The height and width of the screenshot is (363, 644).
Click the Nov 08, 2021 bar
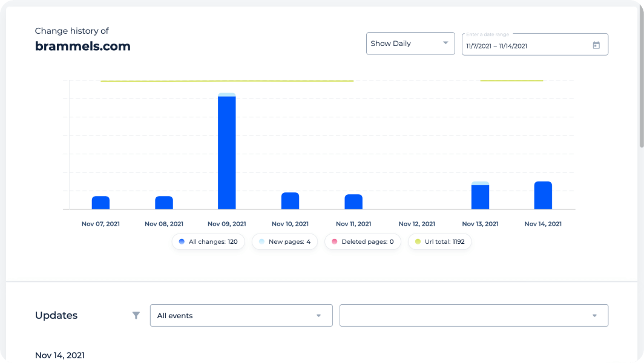click(x=164, y=203)
